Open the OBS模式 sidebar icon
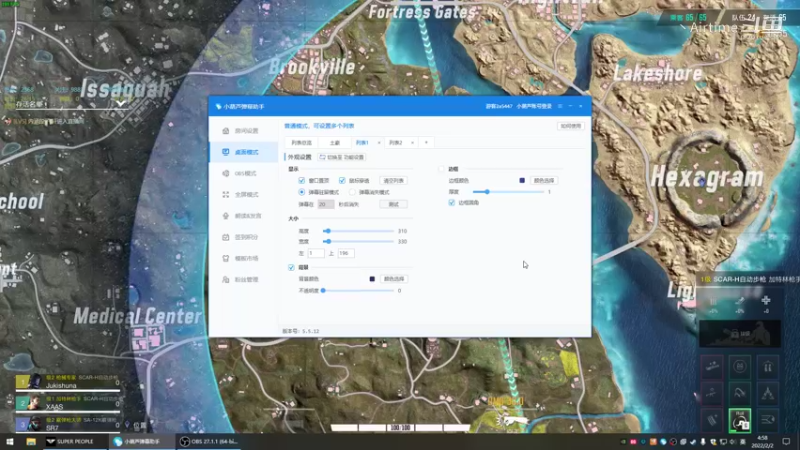Image resolution: width=800 pixels, height=450 pixels. click(226, 173)
